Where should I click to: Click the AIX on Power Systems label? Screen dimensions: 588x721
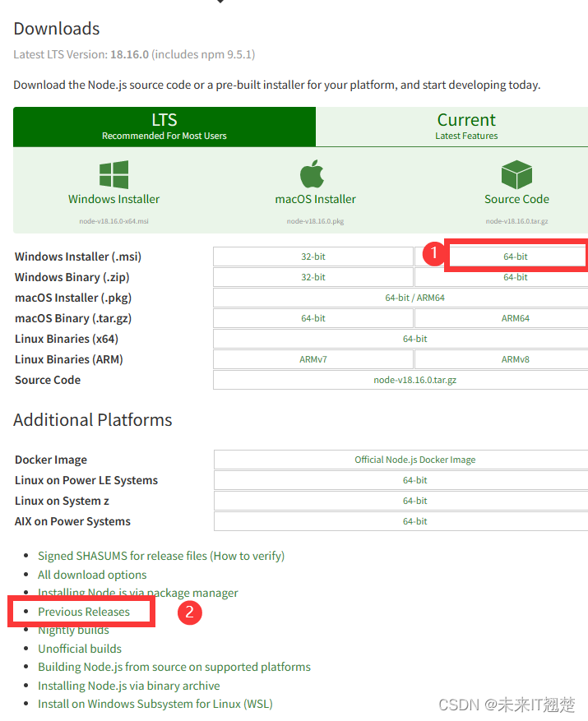coord(72,521)
